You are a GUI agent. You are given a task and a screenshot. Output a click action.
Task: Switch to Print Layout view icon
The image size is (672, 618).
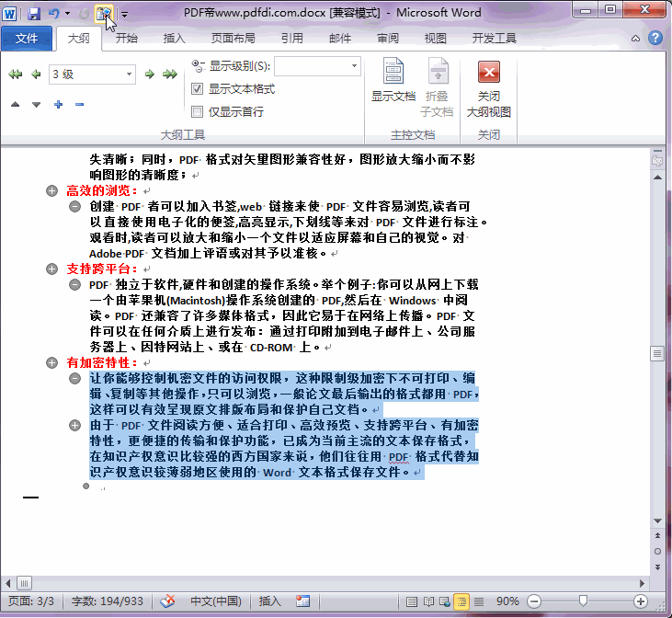coord(412,601)
